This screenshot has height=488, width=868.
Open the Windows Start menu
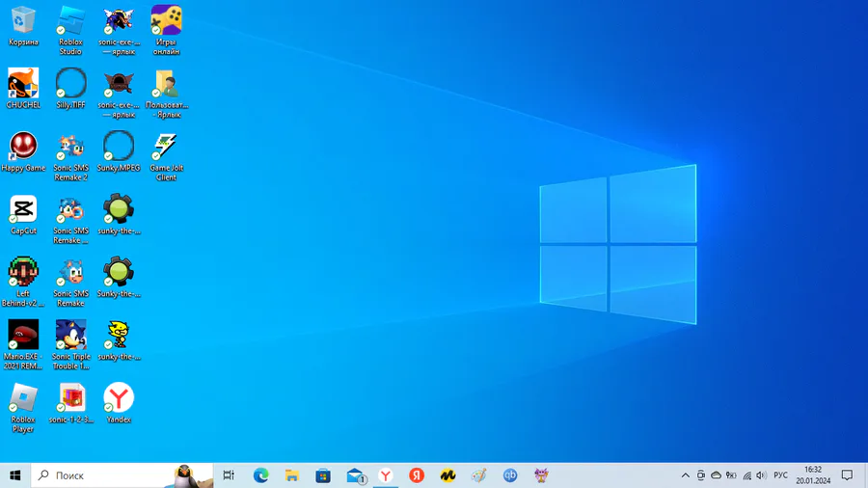14,475
